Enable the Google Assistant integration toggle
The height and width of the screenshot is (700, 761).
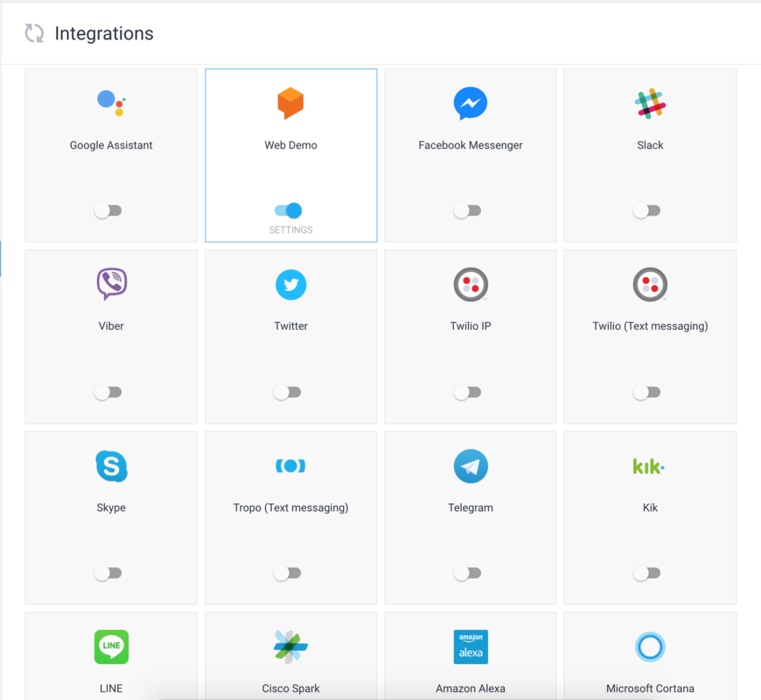(x=110, y=210)
